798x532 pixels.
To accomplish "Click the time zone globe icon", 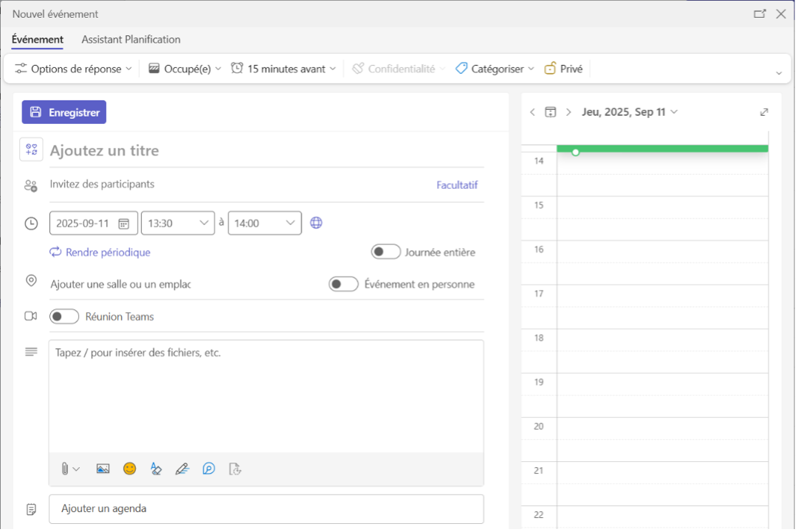I will click(x=316, y=223).
